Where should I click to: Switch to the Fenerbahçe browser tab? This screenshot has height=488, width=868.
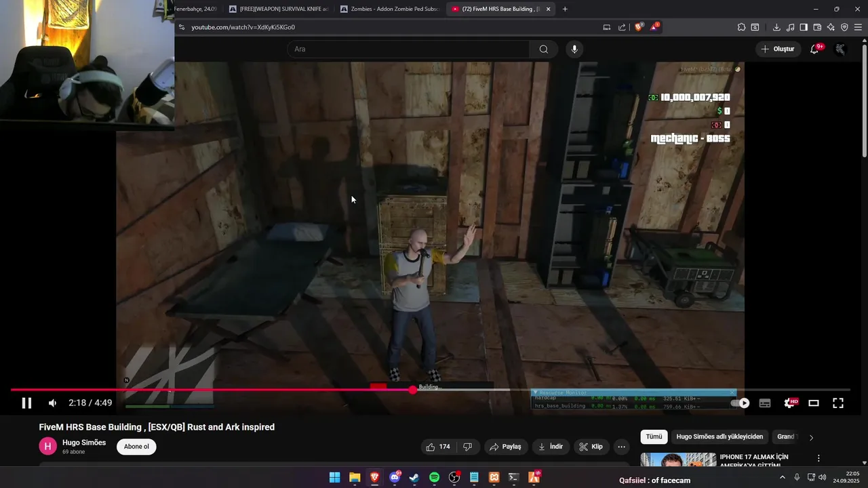coord(197,9)
